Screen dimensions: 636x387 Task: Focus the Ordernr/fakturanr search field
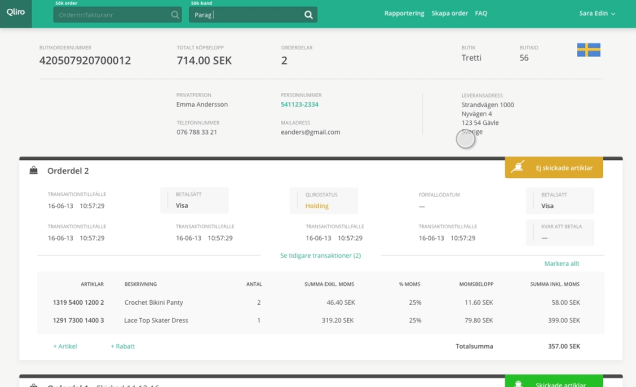pos(117,15)
